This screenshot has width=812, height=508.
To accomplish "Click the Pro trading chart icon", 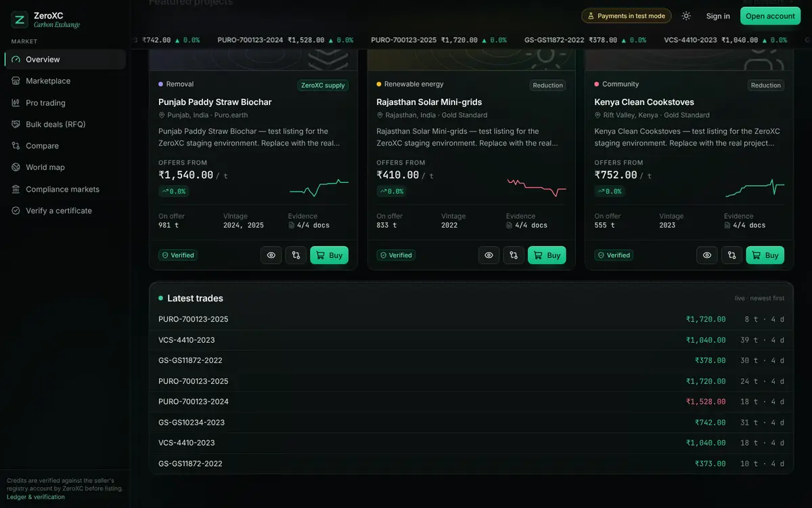I will pos(16,103).
